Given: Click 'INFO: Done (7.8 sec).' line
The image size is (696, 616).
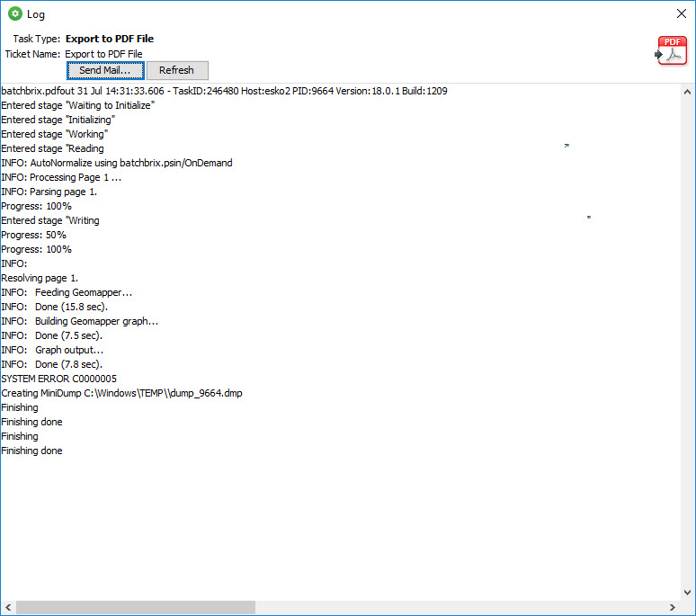Looking at the screenshot, I should coord(52,364).
